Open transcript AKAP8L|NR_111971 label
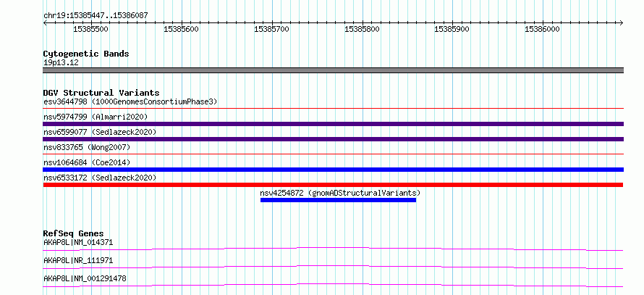The image size is (644, 295). [78, 261]
